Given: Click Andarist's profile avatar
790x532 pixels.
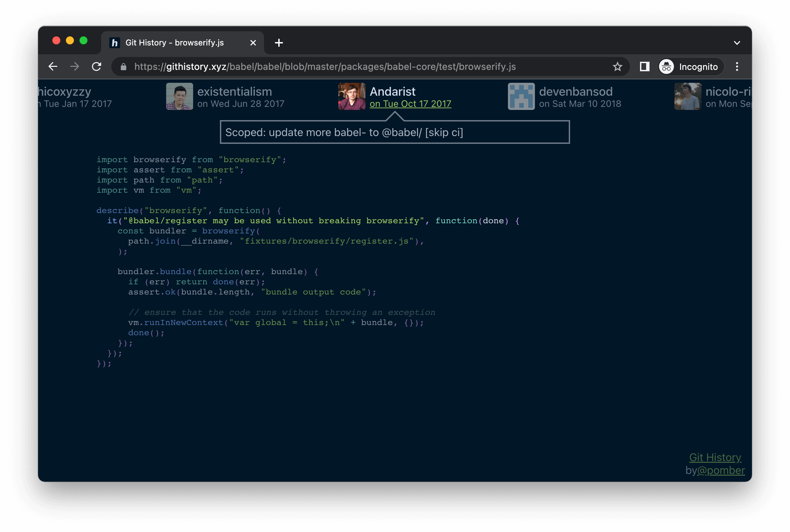Looking at the screenshot, I should (x=352, y=96).
